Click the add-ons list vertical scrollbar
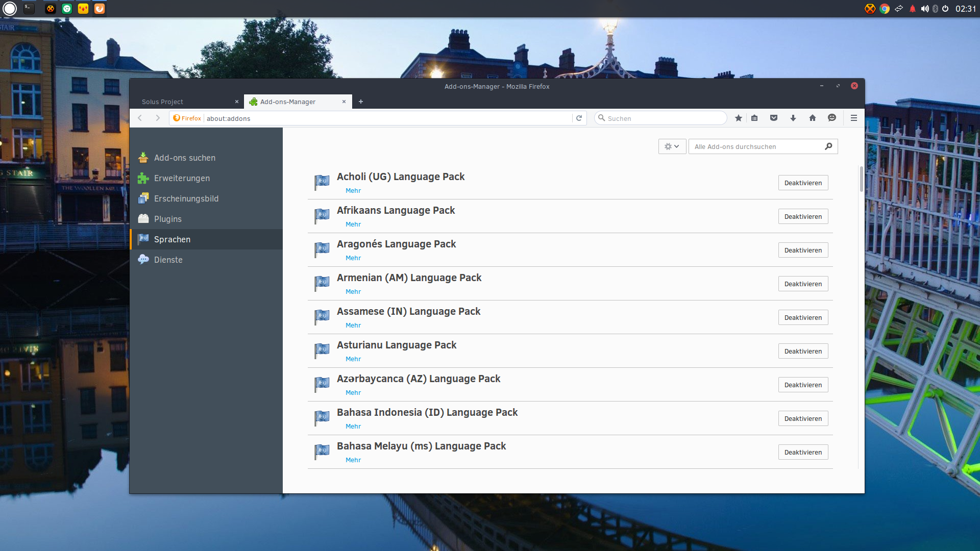Screen dimensions: 980x551 (x=861, y=179)
